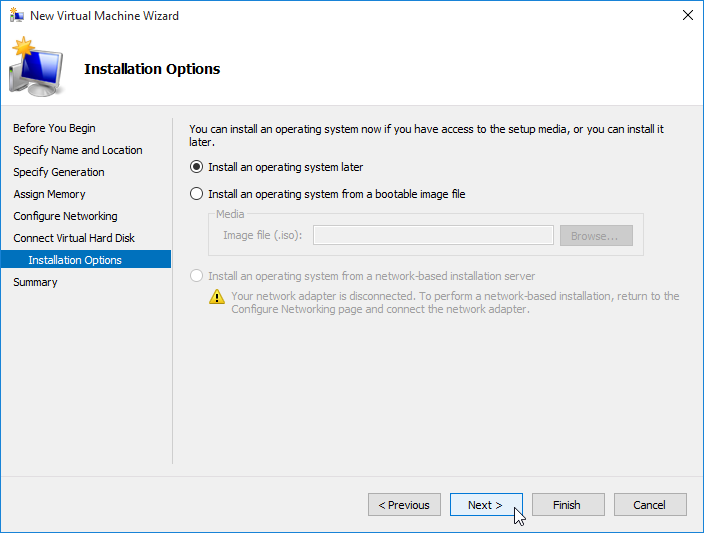Screen dimensions: 704x533
Task: Click the yellow warning triangle icon
Action: tap(217, 297)
